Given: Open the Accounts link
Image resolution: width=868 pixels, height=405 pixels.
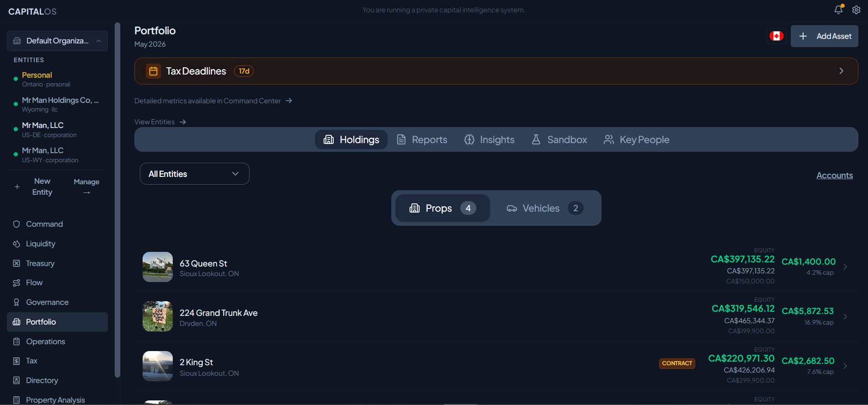Looking at the screenshot, I should (x=835, y=176).
